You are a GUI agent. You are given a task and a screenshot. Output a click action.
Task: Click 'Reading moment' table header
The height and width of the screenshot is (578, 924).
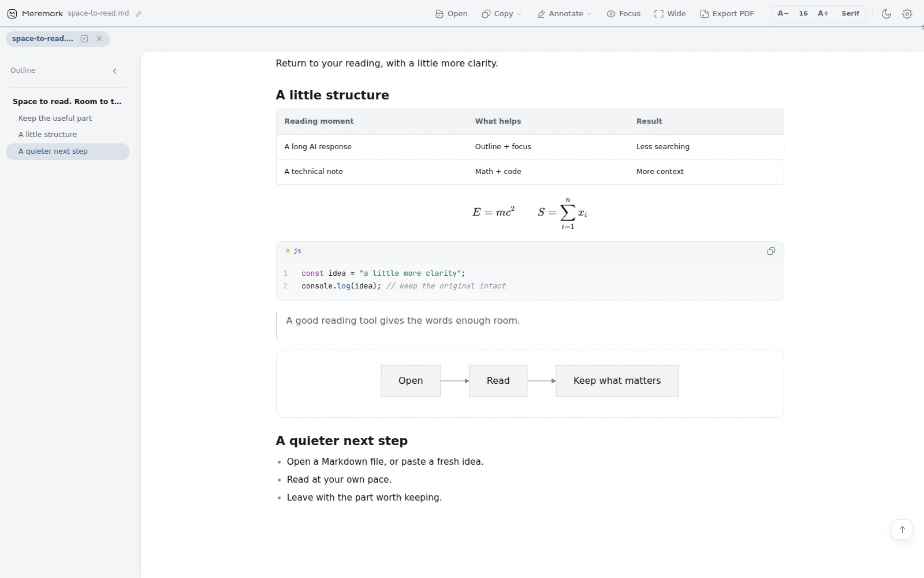tap(319, 121)
